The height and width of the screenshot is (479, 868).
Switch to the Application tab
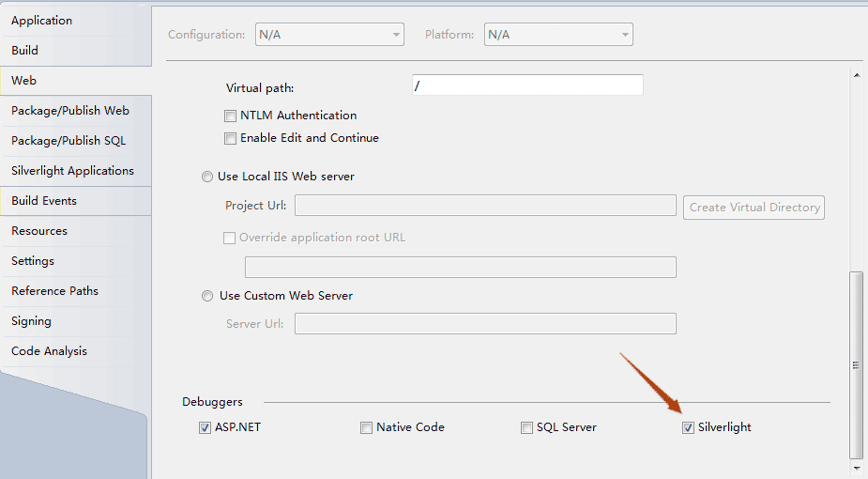pos(42,21)
